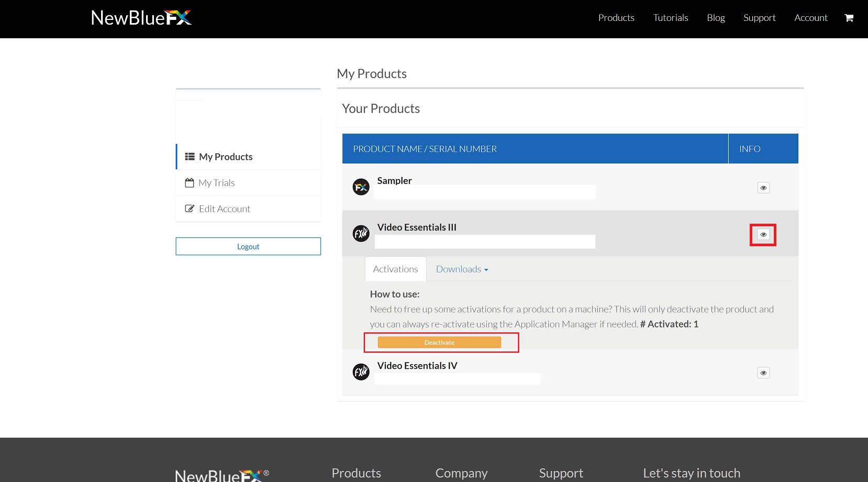
Task: Click the 'How to use:' heading
Action: click(x=395, y=294)
